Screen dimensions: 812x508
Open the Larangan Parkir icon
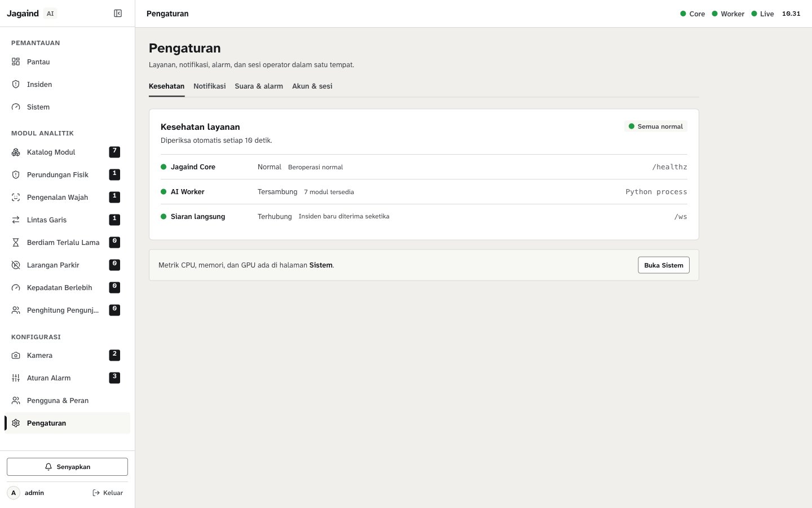click(16, 265)
